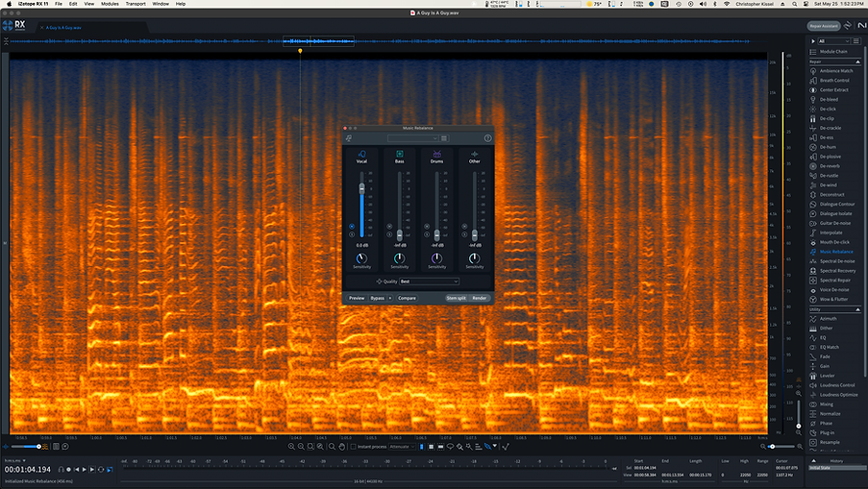
Task: Click the Vocal gain fader handle
Action: [362, 189]
